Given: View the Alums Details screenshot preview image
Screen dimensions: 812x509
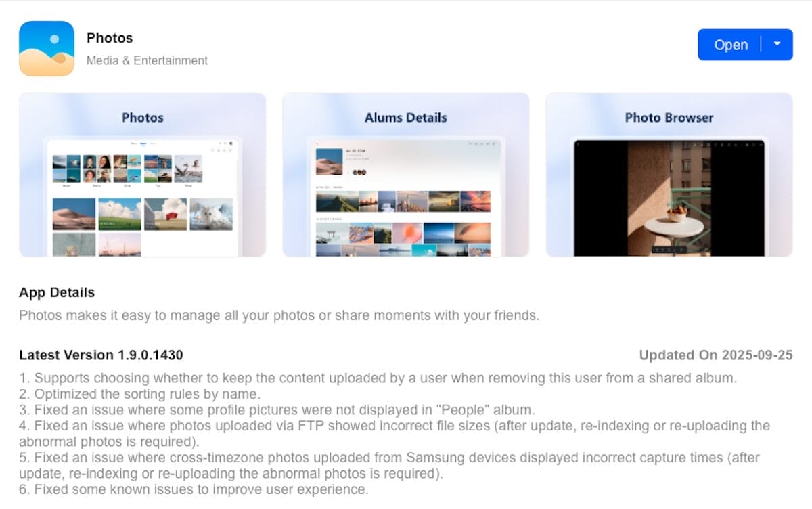Looking at the screenshot, I should pos(406,198).
